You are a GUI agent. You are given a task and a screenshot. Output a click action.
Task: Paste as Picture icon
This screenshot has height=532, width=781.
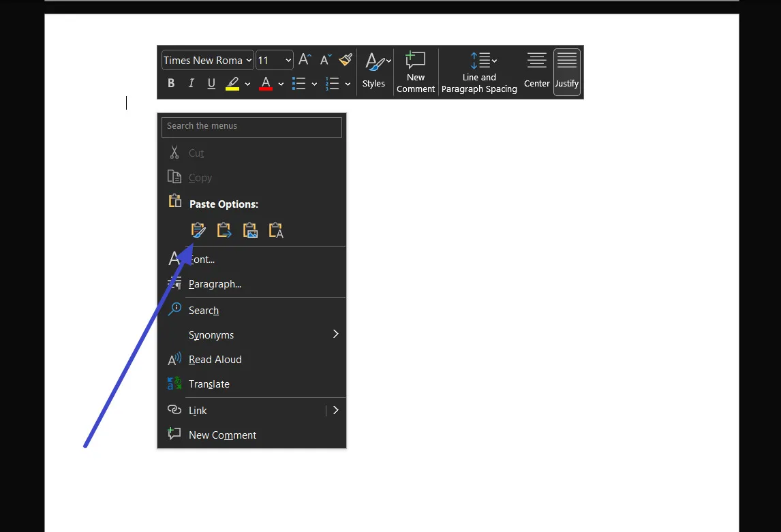pyautogui.click(x=250, y=230)
